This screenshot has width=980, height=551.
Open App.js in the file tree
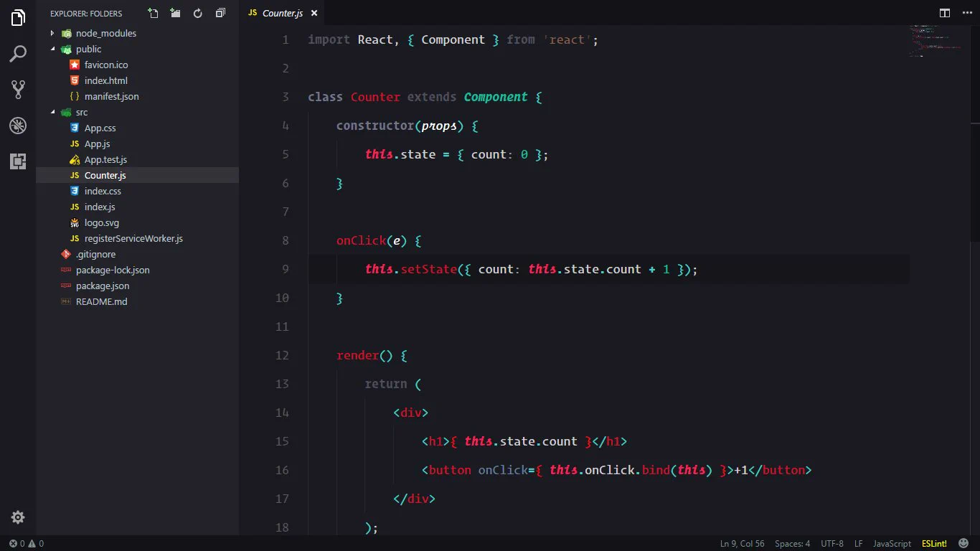[x=137, y=143]
